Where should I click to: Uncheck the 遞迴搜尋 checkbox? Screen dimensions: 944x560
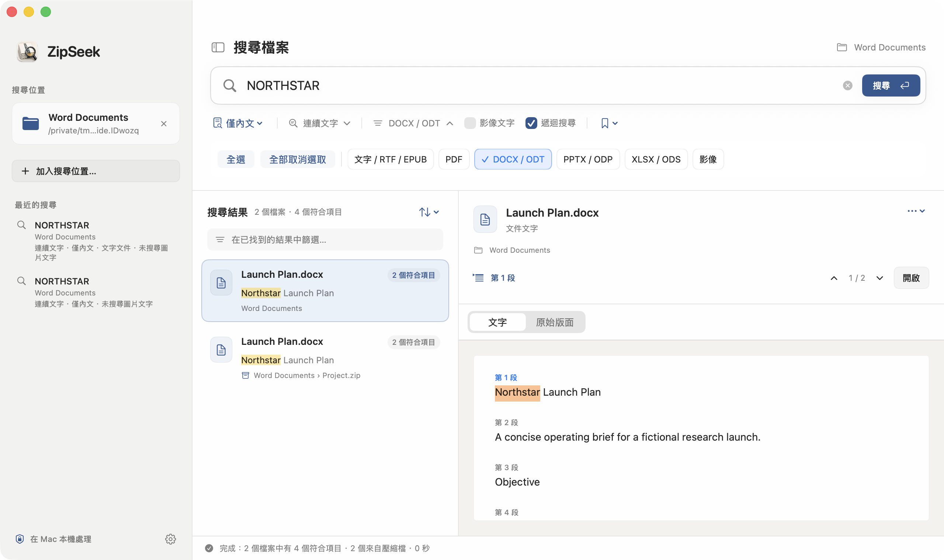point(531,123)
